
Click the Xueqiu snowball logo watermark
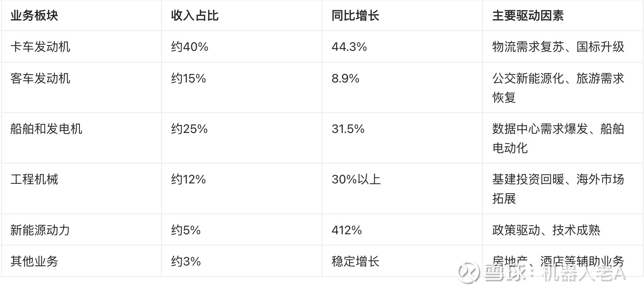(x=468, y=272)
